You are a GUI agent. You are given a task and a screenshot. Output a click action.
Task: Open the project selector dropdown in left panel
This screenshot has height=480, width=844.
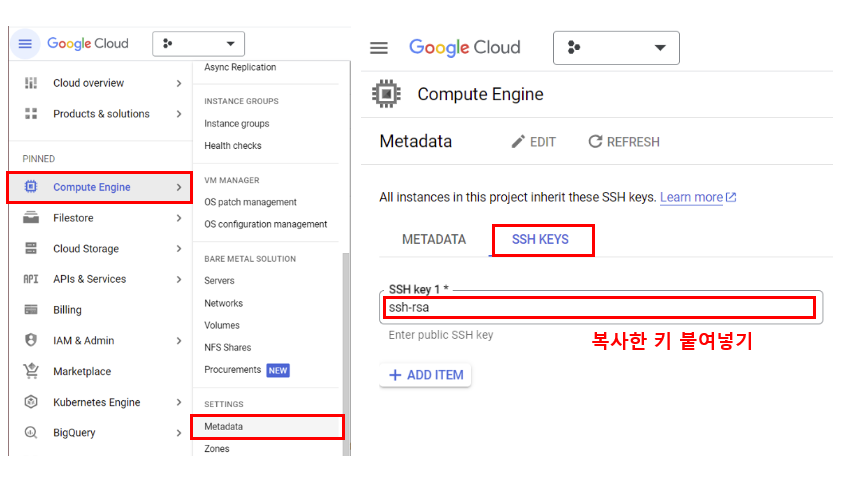click(x=198, y=44)
